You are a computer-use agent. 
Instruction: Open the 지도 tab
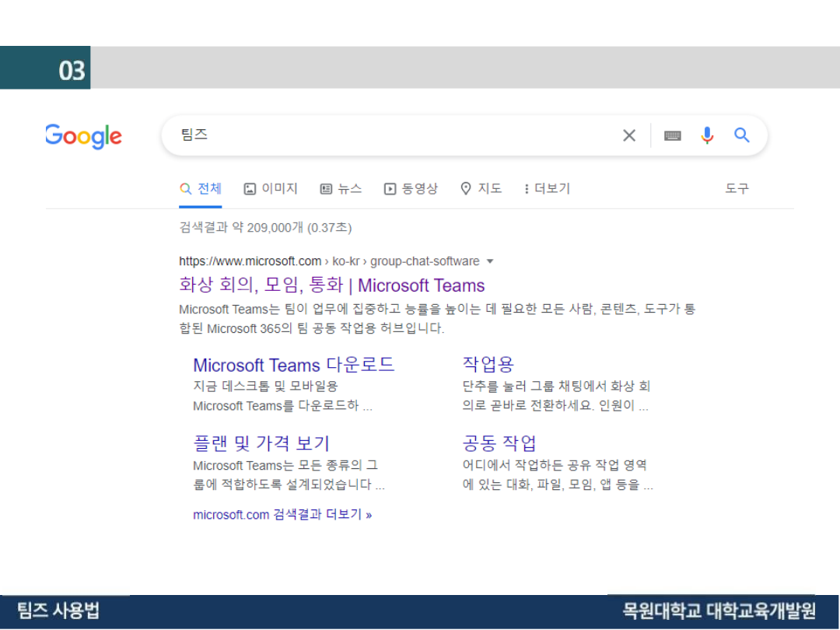coord(481,189)
